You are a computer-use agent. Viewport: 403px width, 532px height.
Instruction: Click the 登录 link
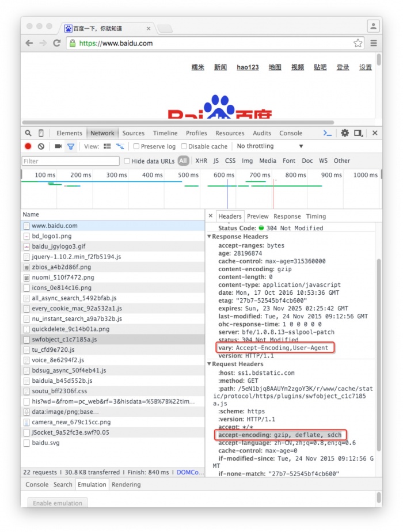343,67
